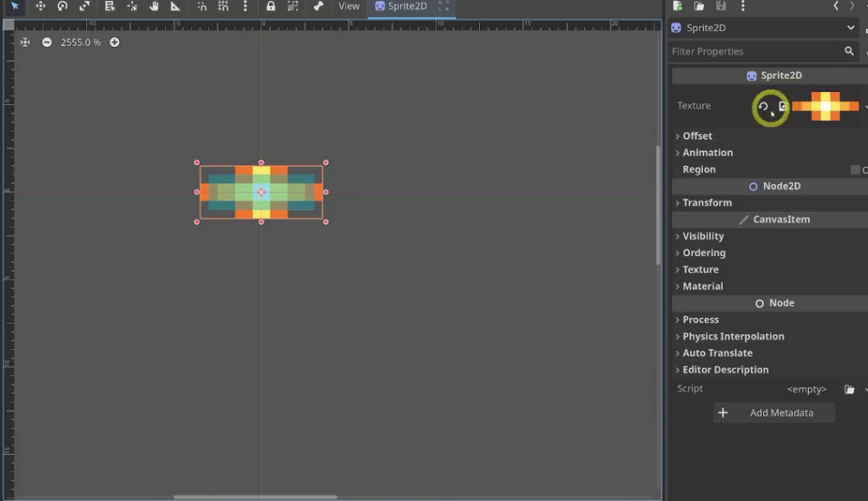The width and height of the screenshot is (868, 501).
Task: Select the Pan Mode hand tool
Action: coord(154,6)
